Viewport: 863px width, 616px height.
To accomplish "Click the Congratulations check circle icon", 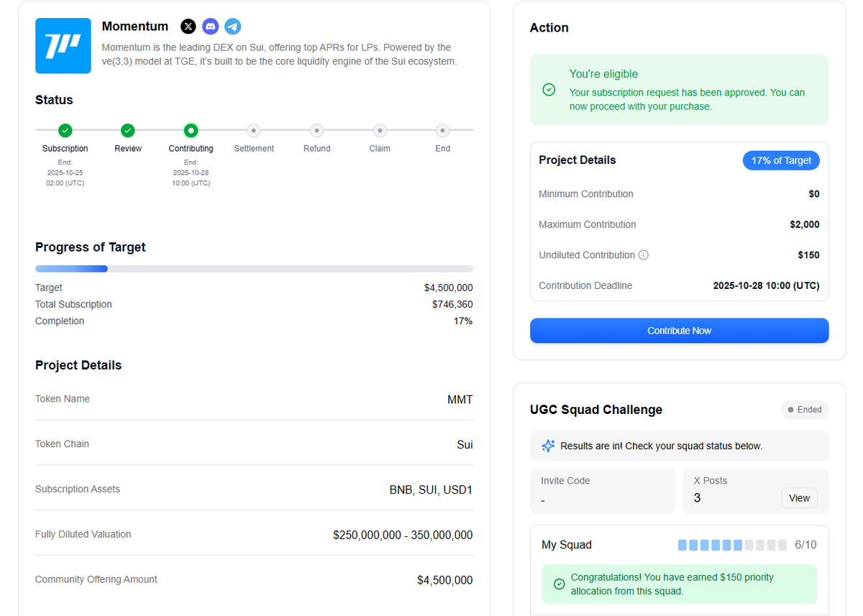I will (x=560, y=584).
